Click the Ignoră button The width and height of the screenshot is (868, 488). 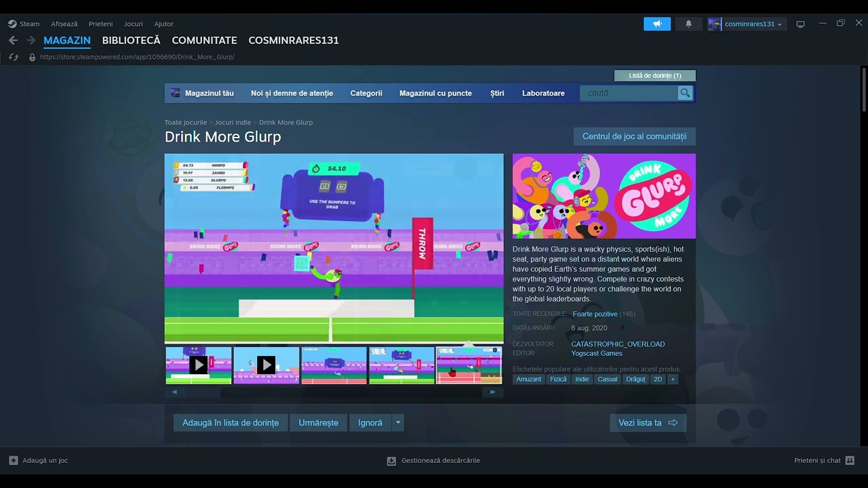pos(370,422)
